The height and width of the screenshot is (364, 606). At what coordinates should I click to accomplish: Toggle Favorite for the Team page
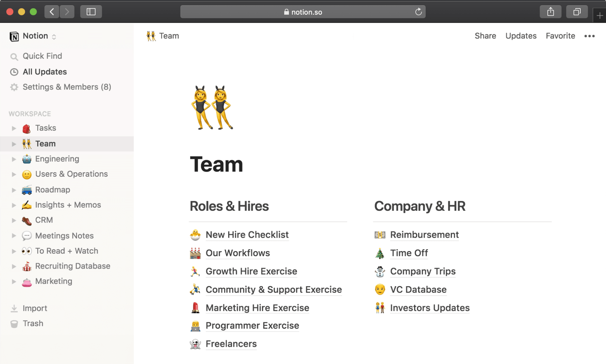tap(560, 36)
